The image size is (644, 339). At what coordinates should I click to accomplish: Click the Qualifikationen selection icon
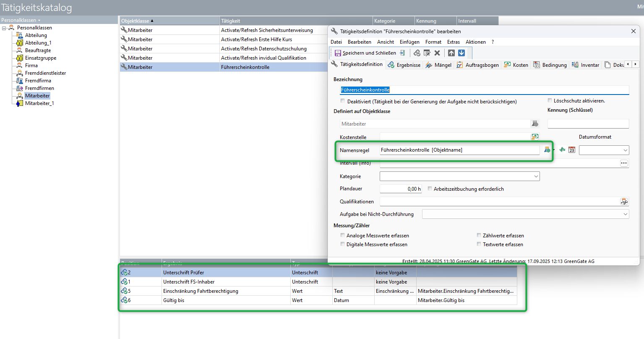click(624, 202)
